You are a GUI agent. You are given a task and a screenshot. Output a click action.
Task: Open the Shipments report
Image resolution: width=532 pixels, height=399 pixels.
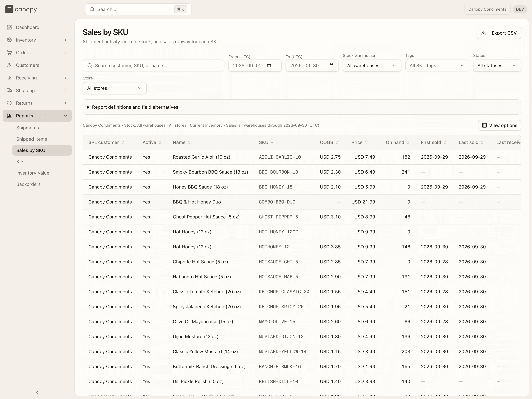42,128
